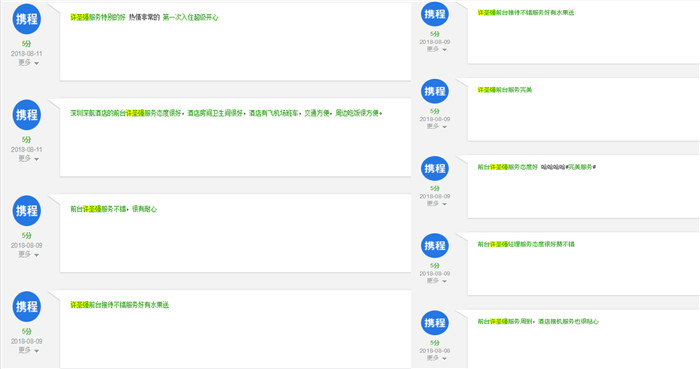Click the phrase '酒店有飞机场班车'
Screen dimensions: 700x369
[x=274, y=113]
